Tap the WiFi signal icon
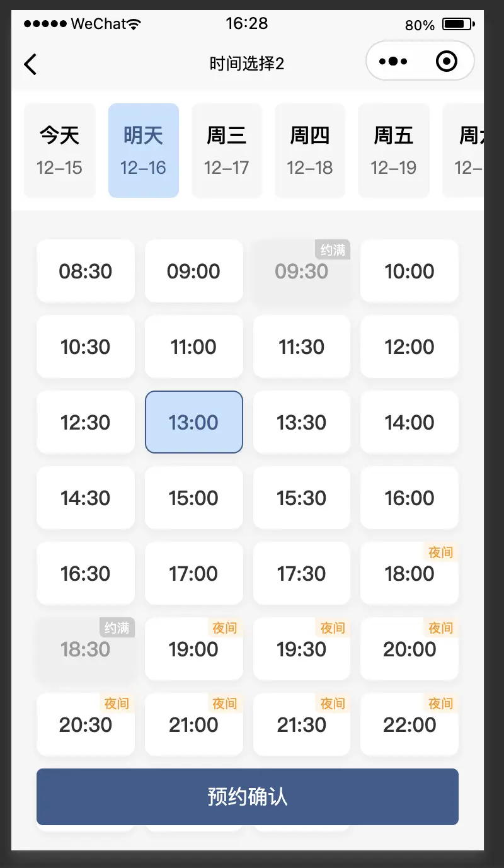Viewport: 504px width, 868px height. (134, 25)
